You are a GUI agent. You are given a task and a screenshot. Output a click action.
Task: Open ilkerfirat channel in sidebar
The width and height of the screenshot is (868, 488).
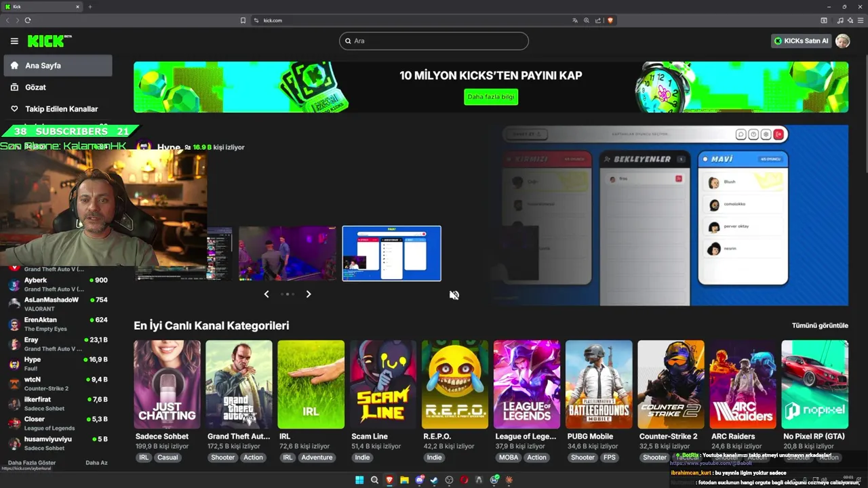click(x=58, y=403)
